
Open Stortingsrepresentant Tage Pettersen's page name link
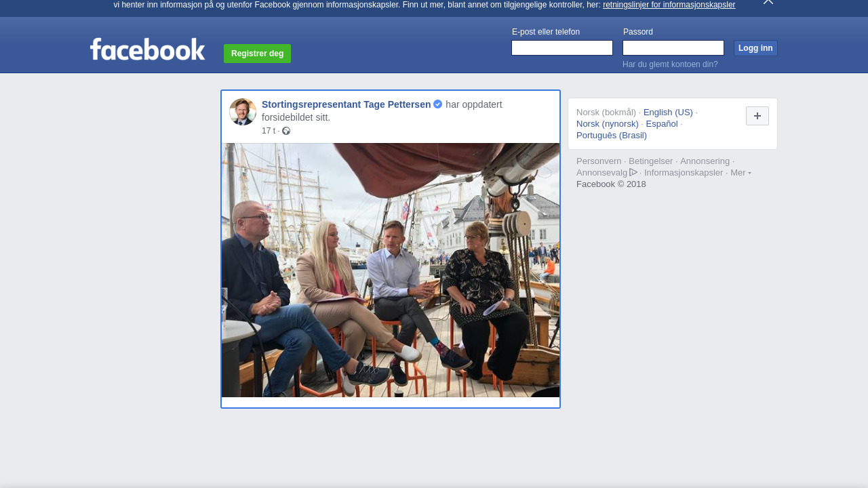tap(346, 104)
